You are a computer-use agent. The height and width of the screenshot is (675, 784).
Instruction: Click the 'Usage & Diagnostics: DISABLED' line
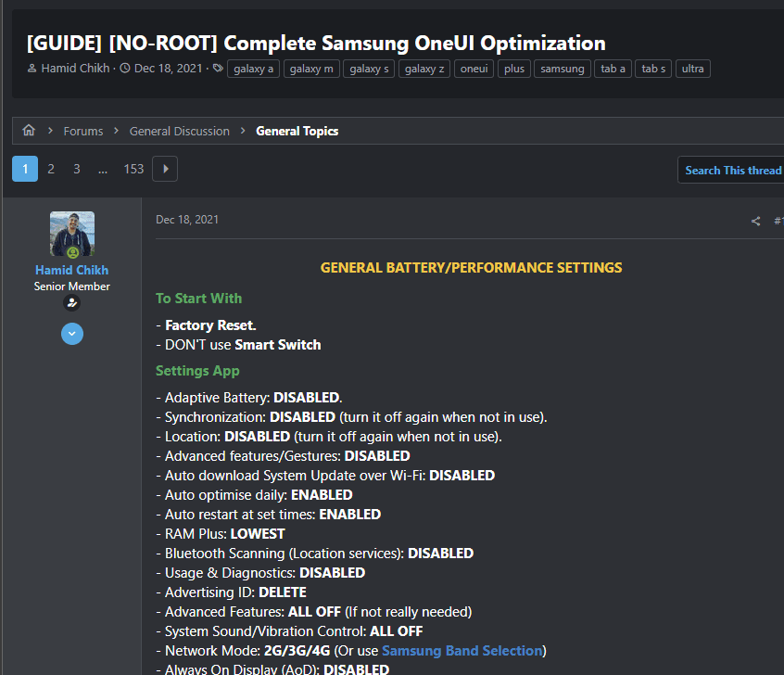(260, 573)
